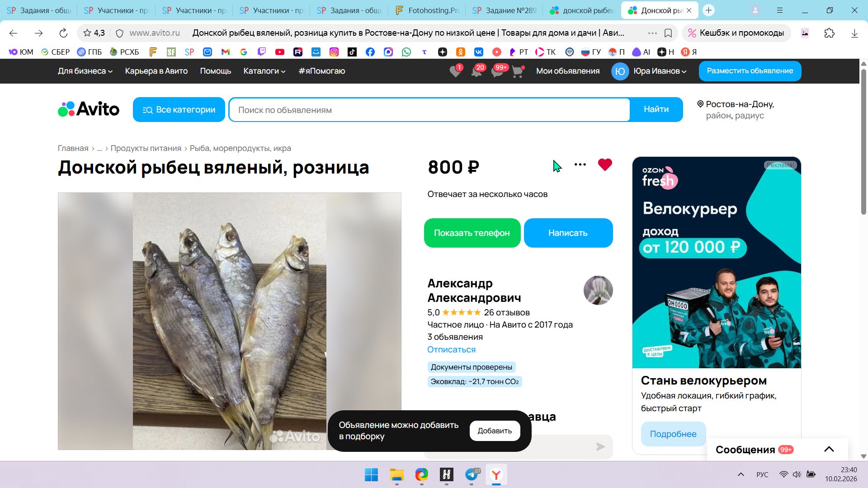
Task: Open the three-dots listing options menu
Action: 580,165
